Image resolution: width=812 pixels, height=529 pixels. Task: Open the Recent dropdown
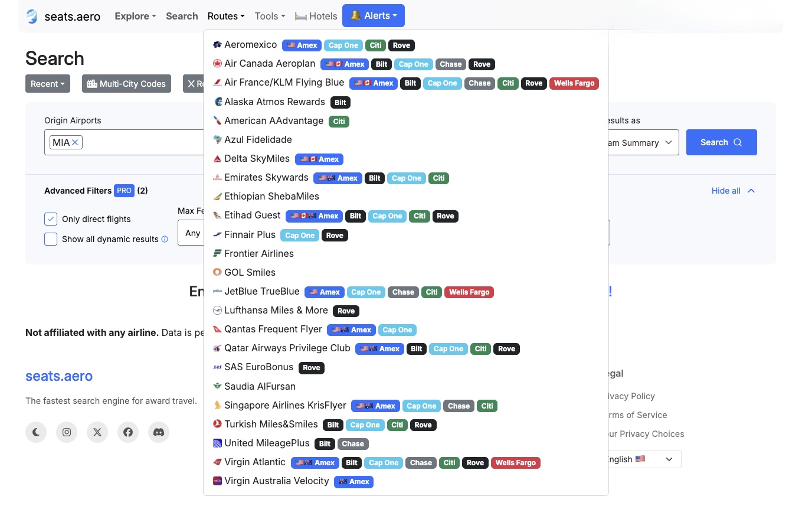click(x=48, y=84)
